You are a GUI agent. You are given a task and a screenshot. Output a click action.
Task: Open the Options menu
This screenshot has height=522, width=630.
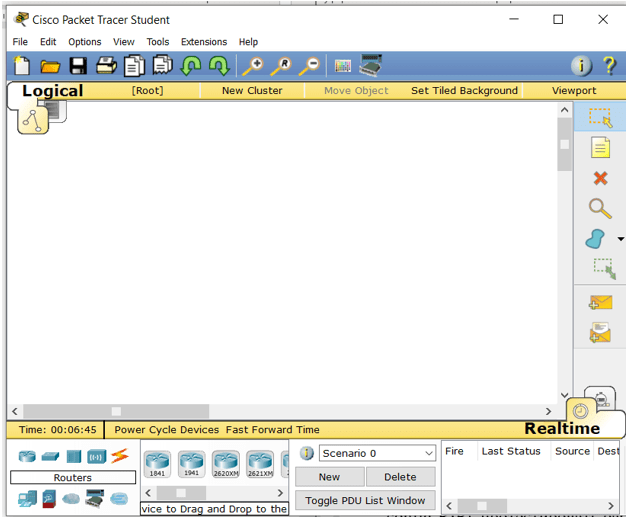[x=84, y=42]
